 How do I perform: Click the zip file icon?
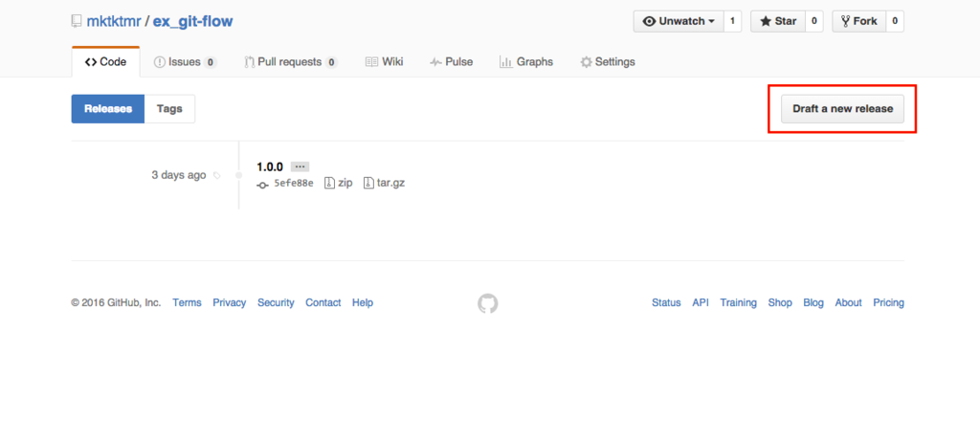tap(329, 183)
